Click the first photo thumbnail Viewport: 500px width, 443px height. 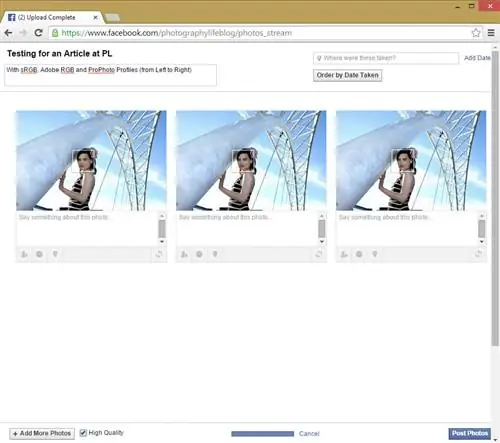pos(91,160)
